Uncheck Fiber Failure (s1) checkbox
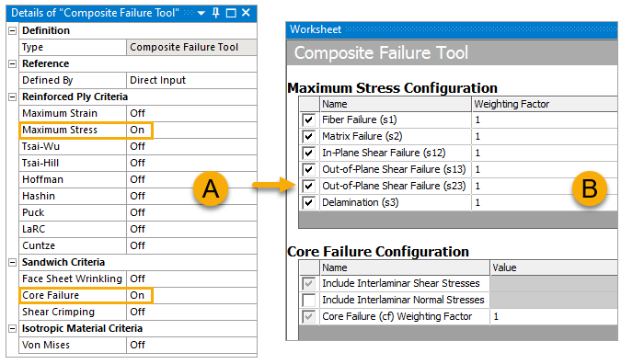Screen dimensions: 621x364 pyautogui.click(x=308, y=119)
